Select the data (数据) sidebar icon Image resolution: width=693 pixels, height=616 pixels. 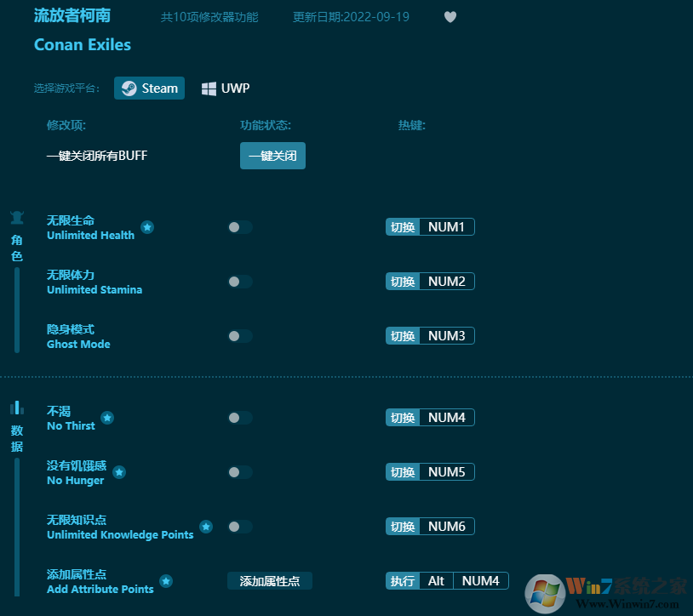point(17,409)
